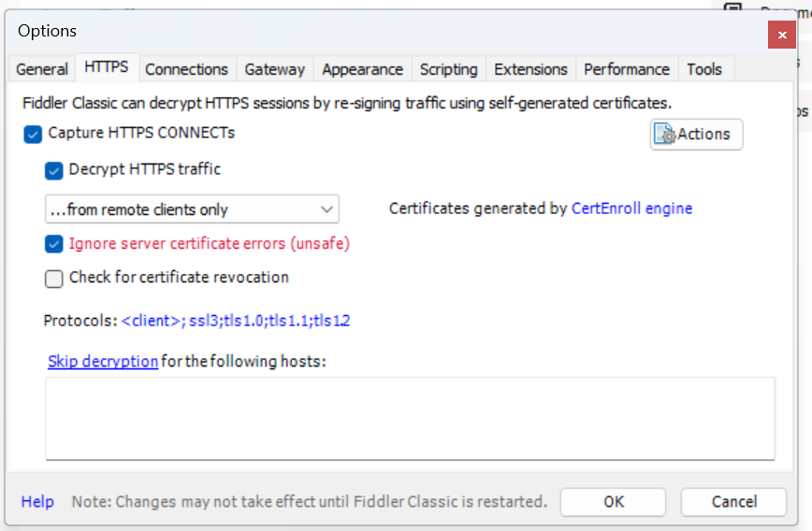Viewport: 812px width, 531px height.
Task: Select the Gateway tab
Action: pos(274,69)
